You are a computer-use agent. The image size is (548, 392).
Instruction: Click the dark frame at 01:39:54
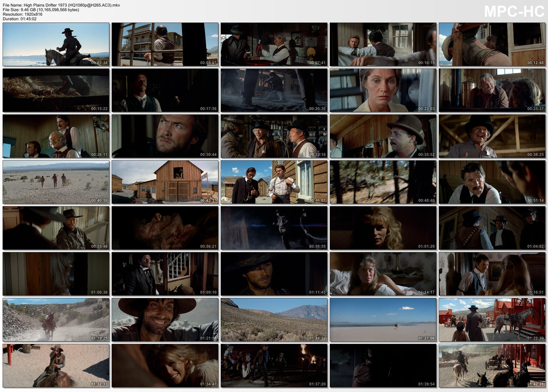[x=383, y=366]
